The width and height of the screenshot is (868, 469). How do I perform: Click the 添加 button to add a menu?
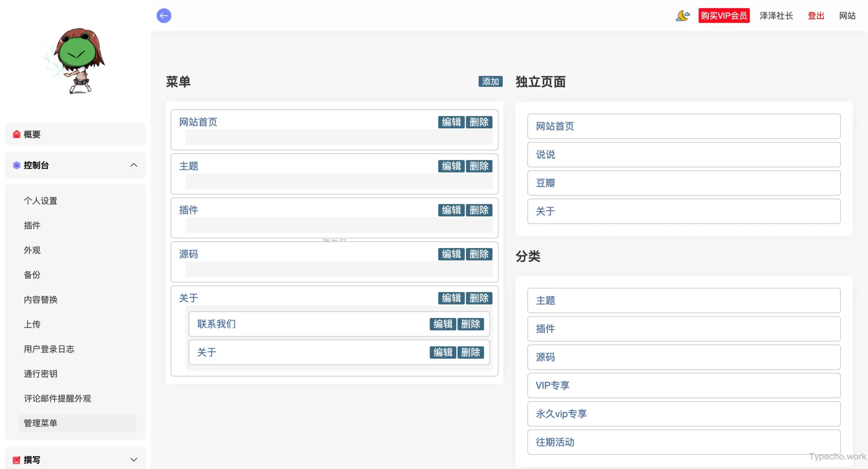point(490,81)
